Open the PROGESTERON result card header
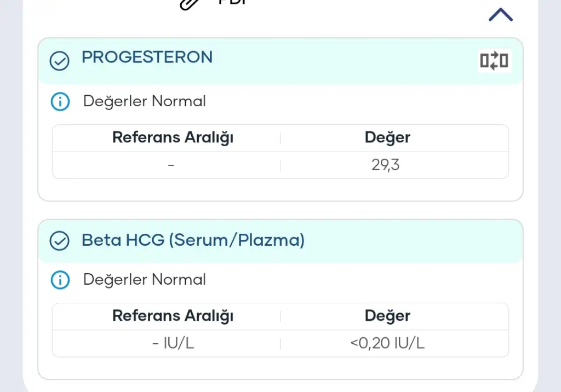 coord(147,57)
